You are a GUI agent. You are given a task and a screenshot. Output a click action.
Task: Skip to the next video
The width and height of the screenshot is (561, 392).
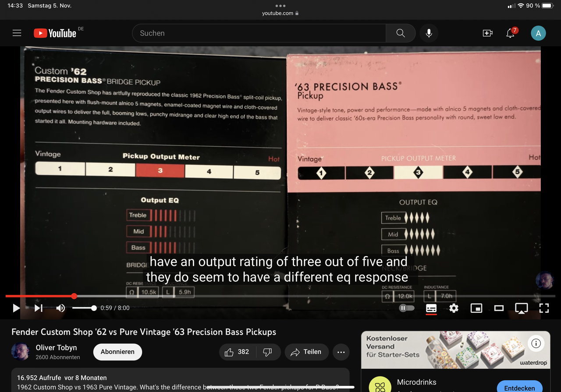click(x=39, y=308)
